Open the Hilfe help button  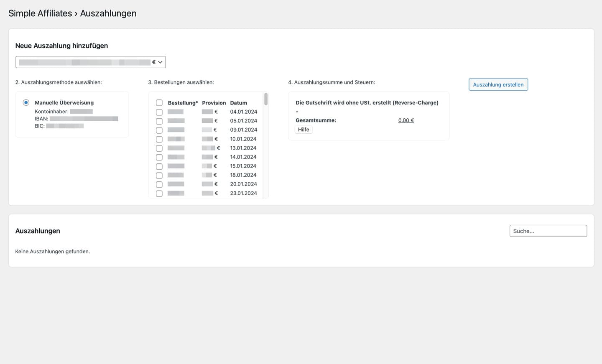[304, 130]
